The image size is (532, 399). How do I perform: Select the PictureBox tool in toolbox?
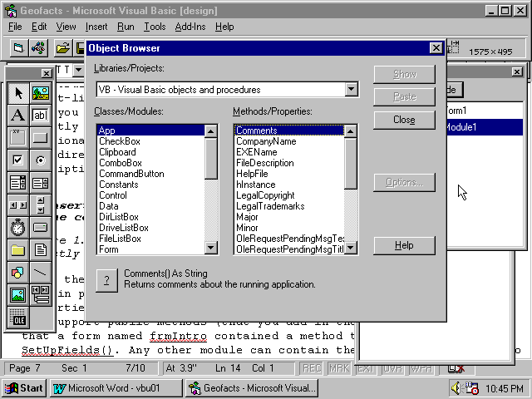pyautogui.click(x=41, y=92)
